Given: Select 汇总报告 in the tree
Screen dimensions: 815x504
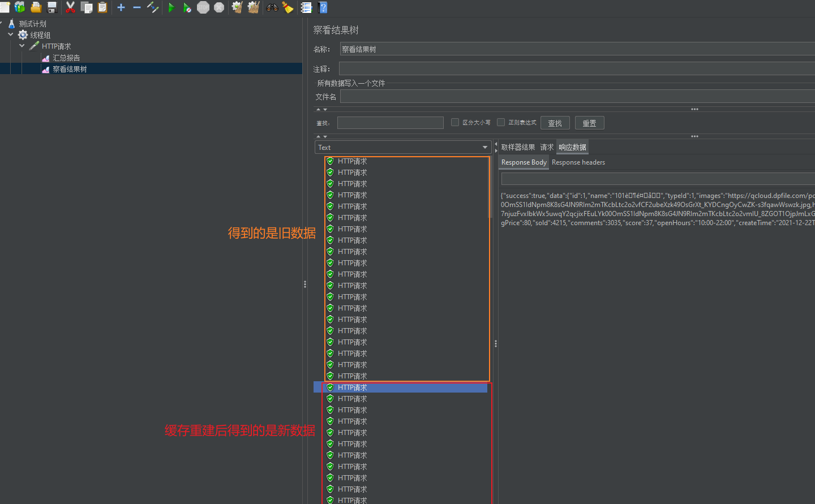Looking at the screenshot, I should (x=67, y=58).
